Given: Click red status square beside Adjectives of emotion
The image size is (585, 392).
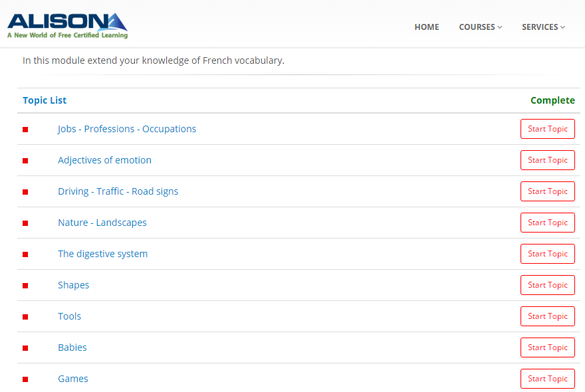Looking at the screenshot, I should coord(25,161).
